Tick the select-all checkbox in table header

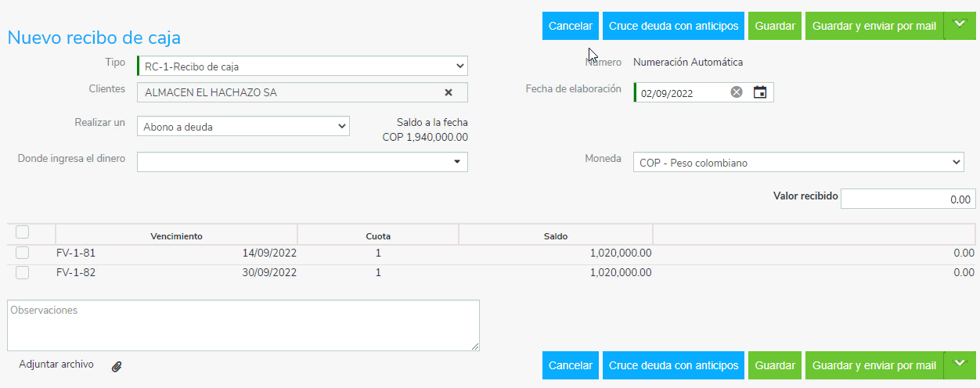[22, 232]
